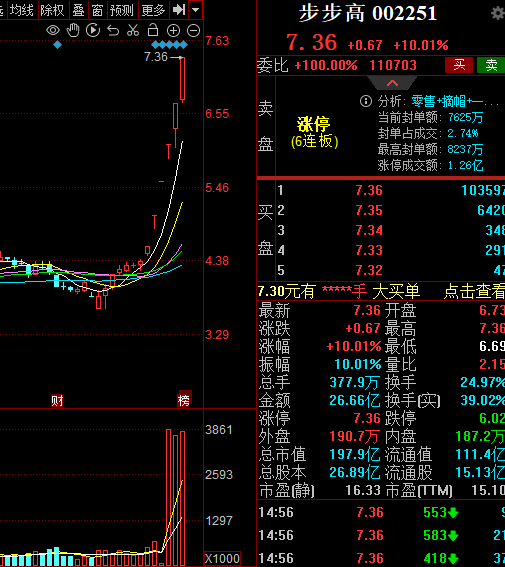The image size is (505, 567).
Task: Click the circular play replay icon
Action: [93, 30]
